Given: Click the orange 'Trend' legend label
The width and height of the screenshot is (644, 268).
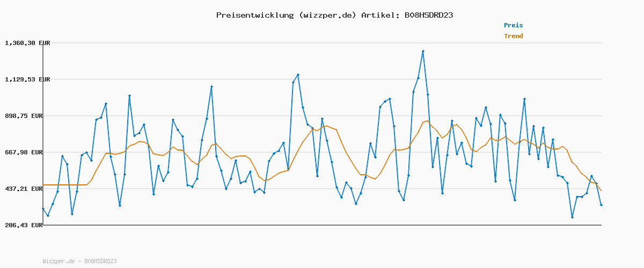Looking at the screenshot, I should click(513, 36).
